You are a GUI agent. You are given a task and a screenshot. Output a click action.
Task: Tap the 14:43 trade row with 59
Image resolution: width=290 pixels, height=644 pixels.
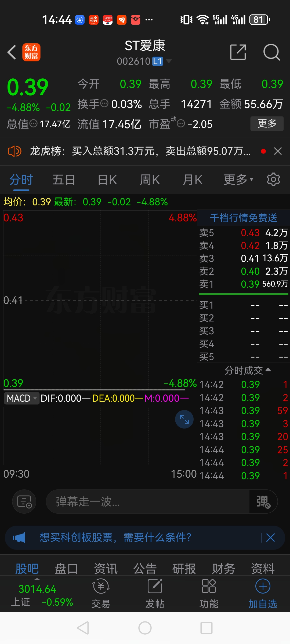pos(244,411)
